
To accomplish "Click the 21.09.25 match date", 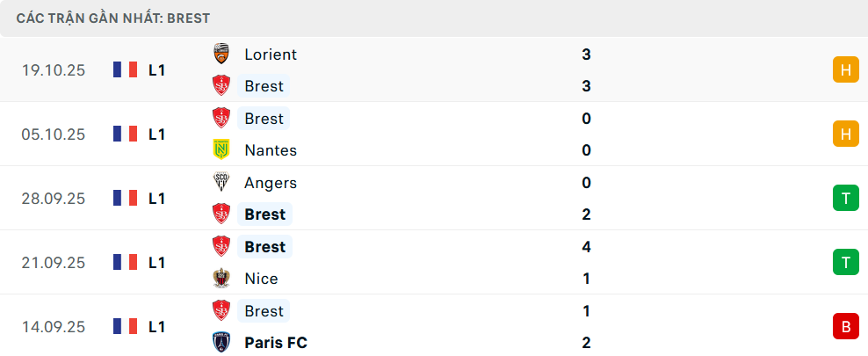I will click(54, 262).
